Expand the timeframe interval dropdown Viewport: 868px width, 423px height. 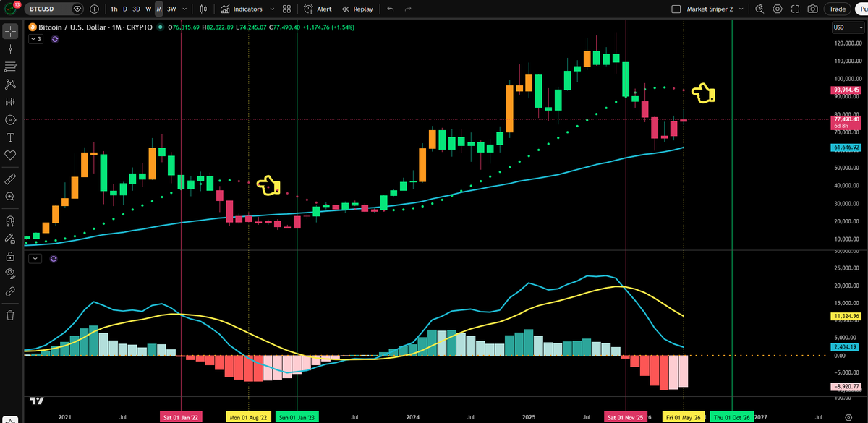(x=185, y=9)
